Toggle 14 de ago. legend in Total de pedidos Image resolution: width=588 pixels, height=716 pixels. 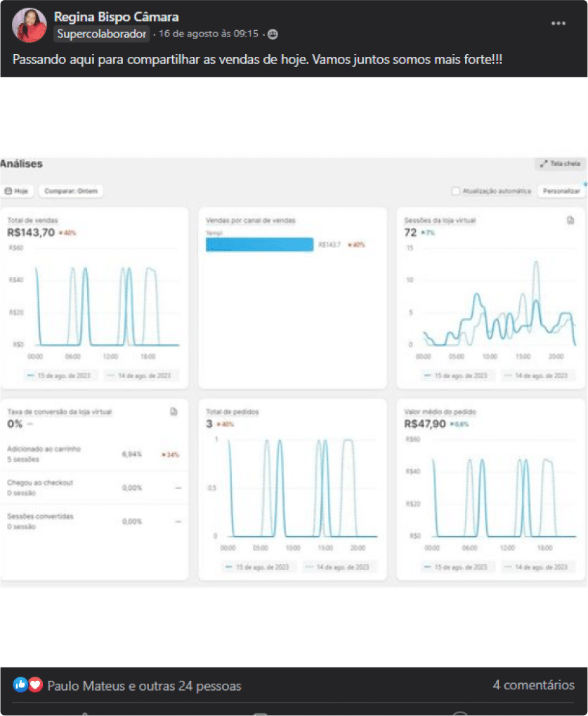340,567
